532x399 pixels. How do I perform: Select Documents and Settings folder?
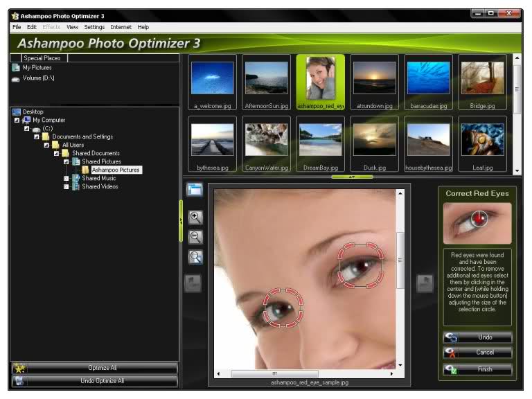82,136
